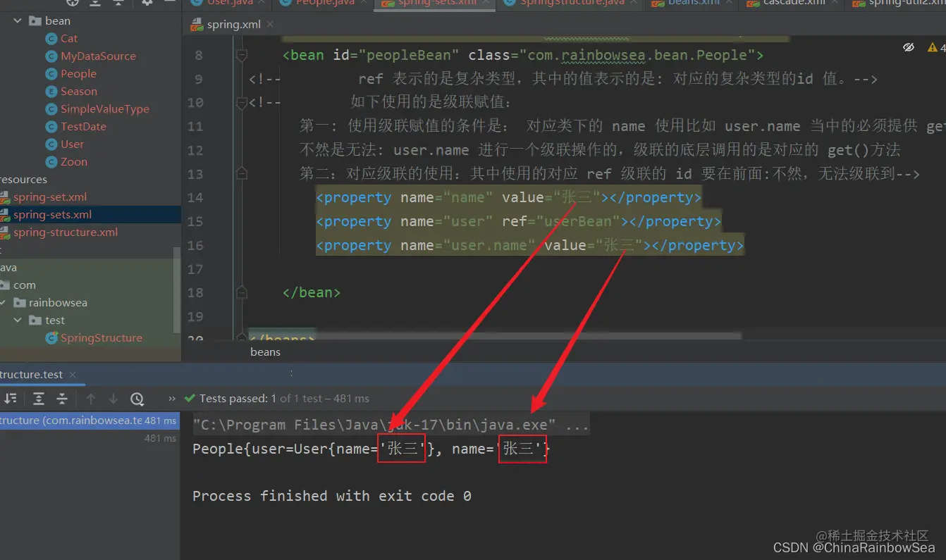Click property name="name" line 14
Screen dimensions: 946x560
(x=508, y=197)
